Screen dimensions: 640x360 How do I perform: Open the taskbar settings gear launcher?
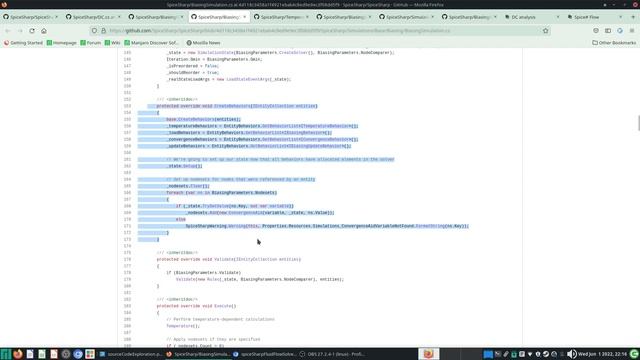(x=66, y=354)
